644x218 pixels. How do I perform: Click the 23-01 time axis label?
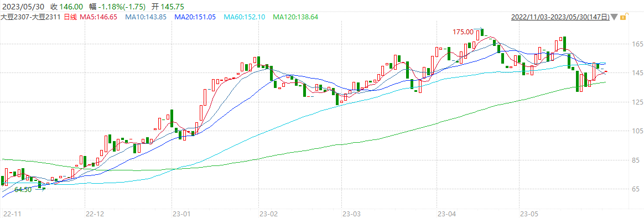click(x=182, y=214)
